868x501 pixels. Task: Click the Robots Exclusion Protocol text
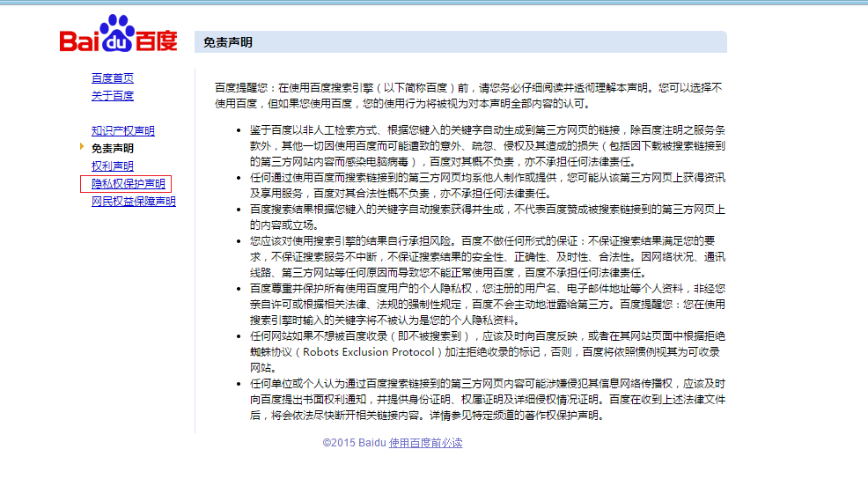click(369, 352)
